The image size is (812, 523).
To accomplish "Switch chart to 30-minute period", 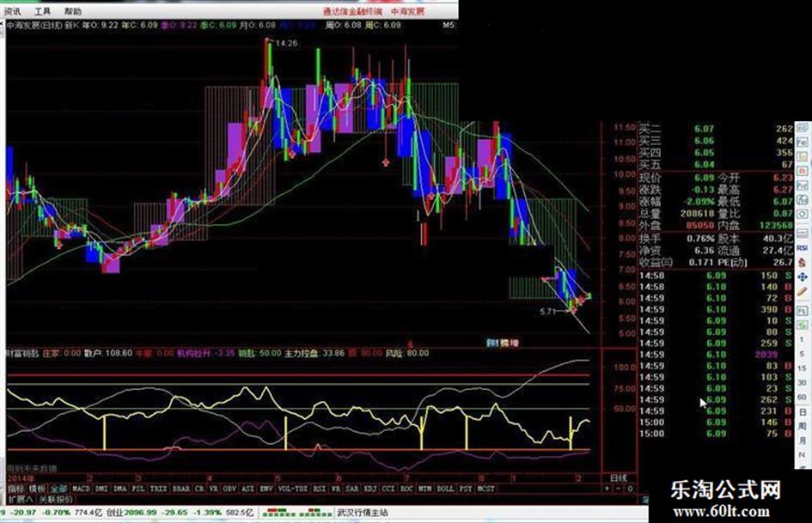I will (802, 383).
